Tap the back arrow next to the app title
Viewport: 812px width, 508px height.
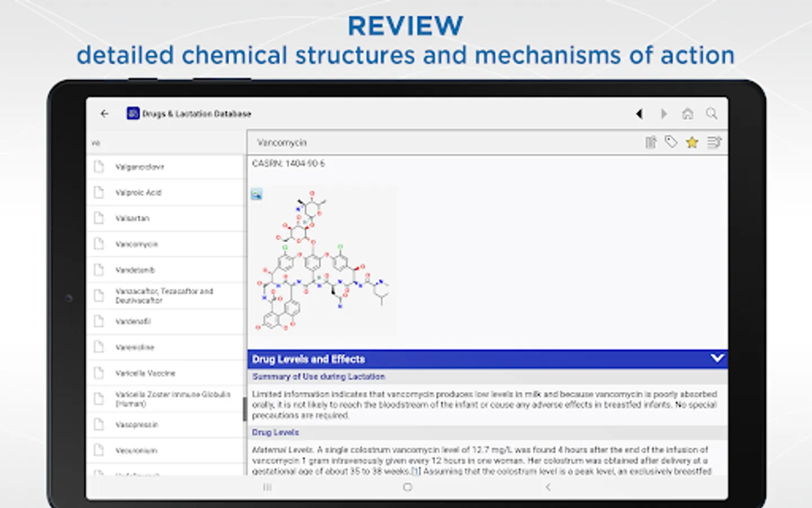point(104,113)
